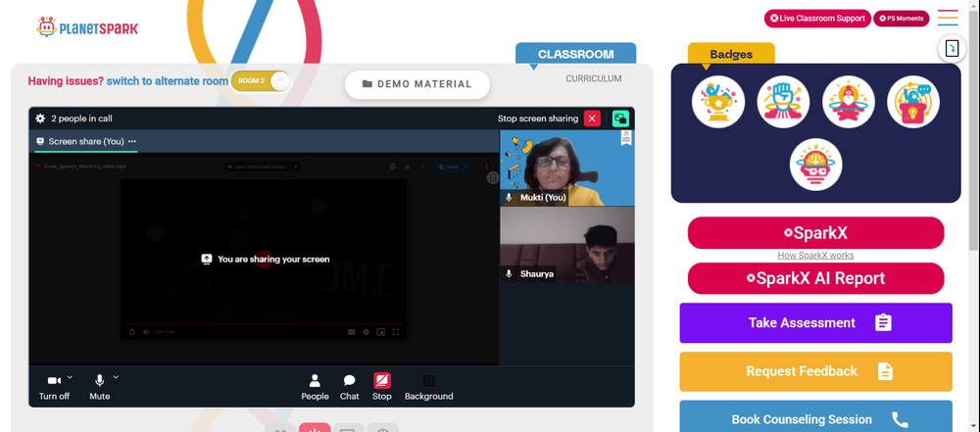Click '2 people in call' label

82,119
